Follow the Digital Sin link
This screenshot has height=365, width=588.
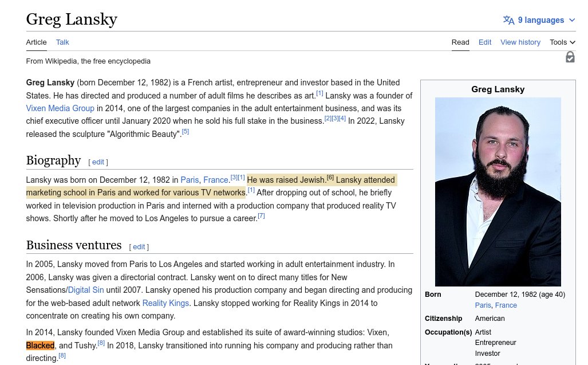pos(86,290)
